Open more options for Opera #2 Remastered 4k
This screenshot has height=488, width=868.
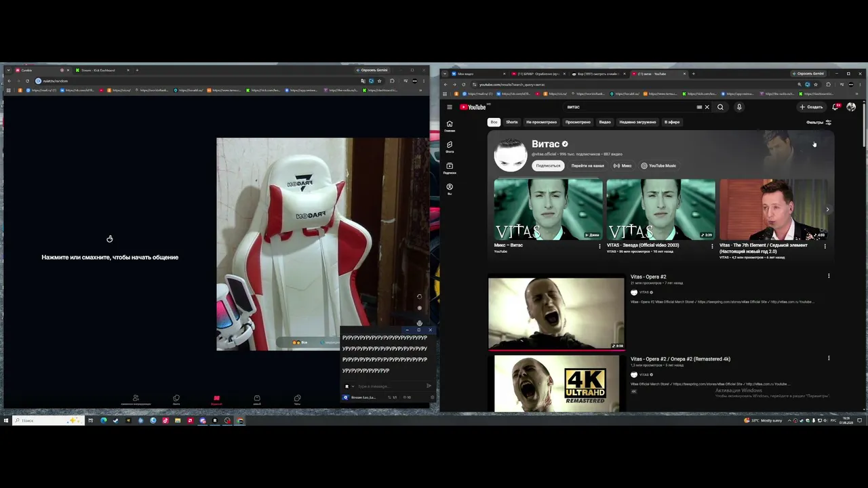(x=829, y=358)
